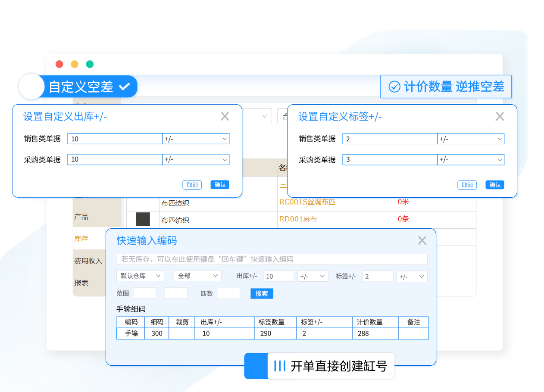Open 采购类单据 +/- dropdown in 标签 dialog
Image resolution: width=544 pixels, height=392 pixels.
coord(471,159)
